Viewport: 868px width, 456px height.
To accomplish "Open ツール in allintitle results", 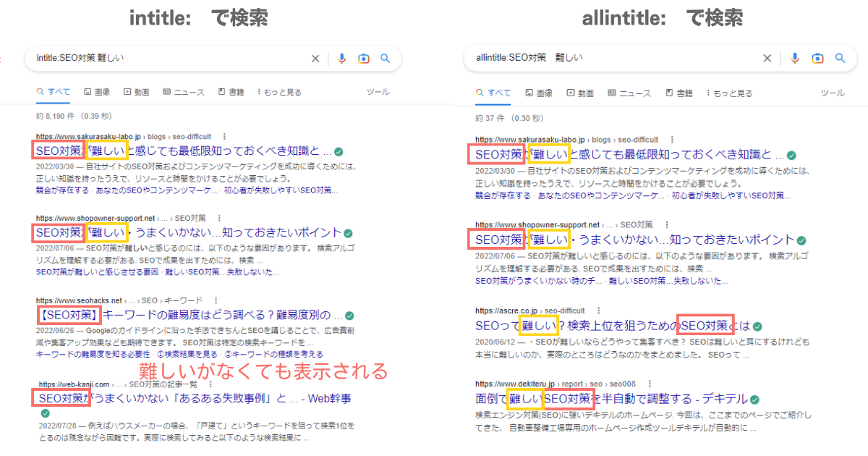I will click(833, 93).
